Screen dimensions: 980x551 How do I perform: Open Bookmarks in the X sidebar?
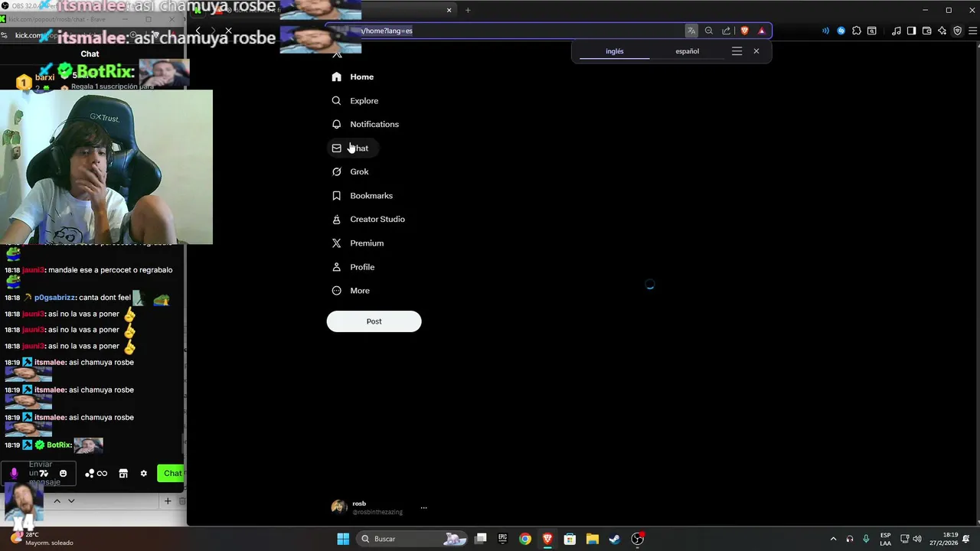click(x=362, y=195)
